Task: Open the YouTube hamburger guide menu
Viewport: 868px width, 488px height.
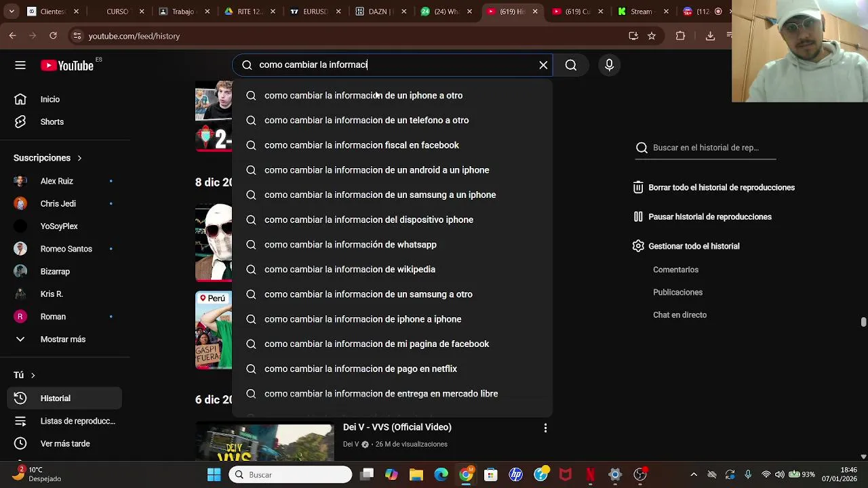Action: point(20,65)
